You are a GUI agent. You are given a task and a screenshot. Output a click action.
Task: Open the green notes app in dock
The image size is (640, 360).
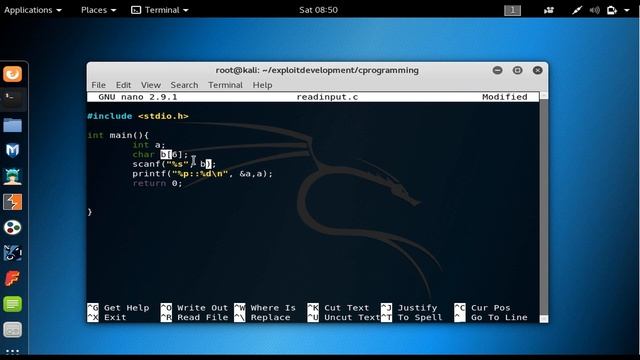coord(13,304)
